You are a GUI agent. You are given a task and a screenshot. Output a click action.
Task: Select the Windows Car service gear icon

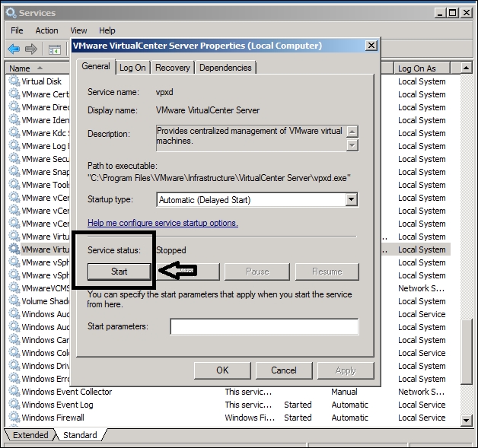pyautogui.click(x=14, y=339)
